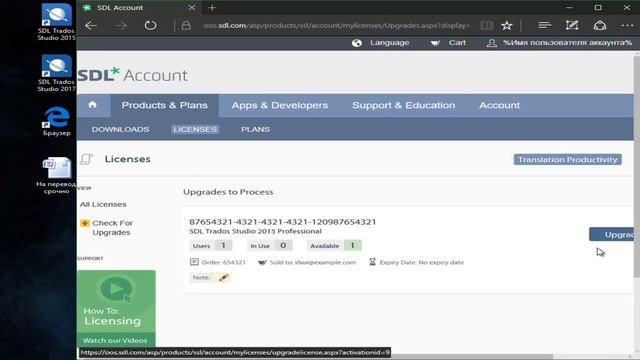Open SDL Trados Studio 2017 desktop shortcut
The height and width of the screenshot is (360, 640).
click(56, 73)
